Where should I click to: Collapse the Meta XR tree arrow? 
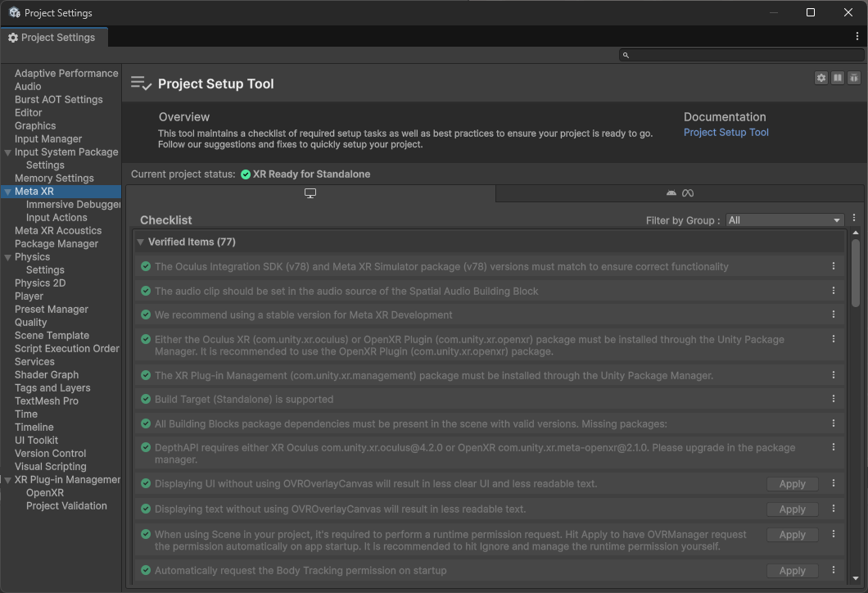pyautogui.click(x=7, y=192)
